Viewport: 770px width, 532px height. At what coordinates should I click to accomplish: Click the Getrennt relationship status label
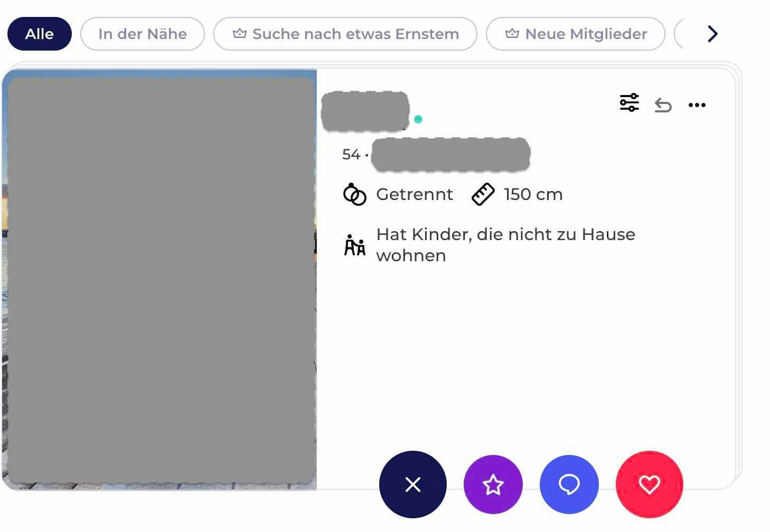click(x=414, y=194)
